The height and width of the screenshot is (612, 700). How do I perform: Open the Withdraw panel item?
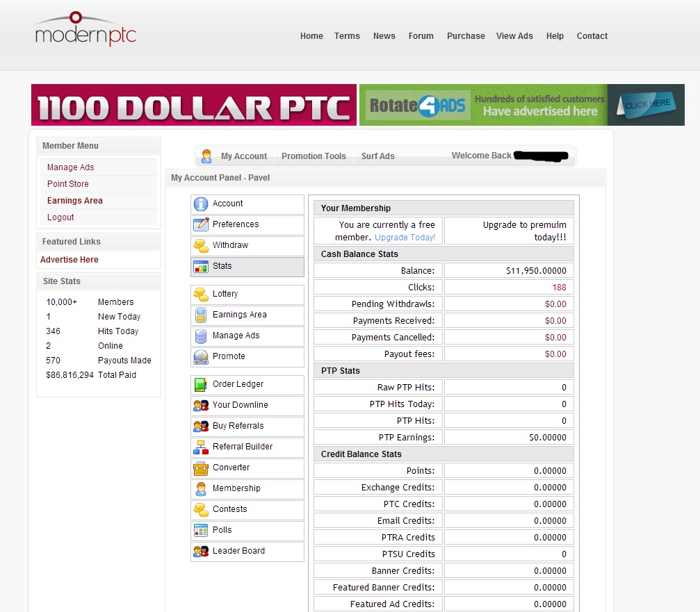[x=247, y=245]
